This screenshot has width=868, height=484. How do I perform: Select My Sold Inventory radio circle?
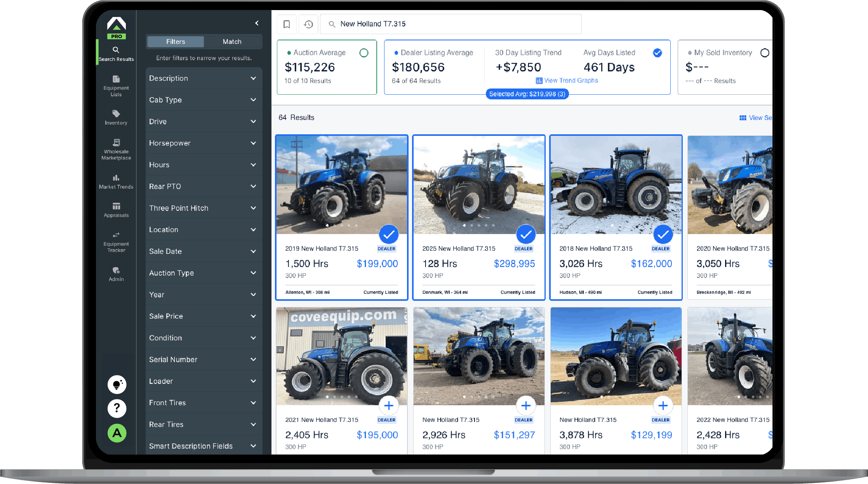click(764, 53)
